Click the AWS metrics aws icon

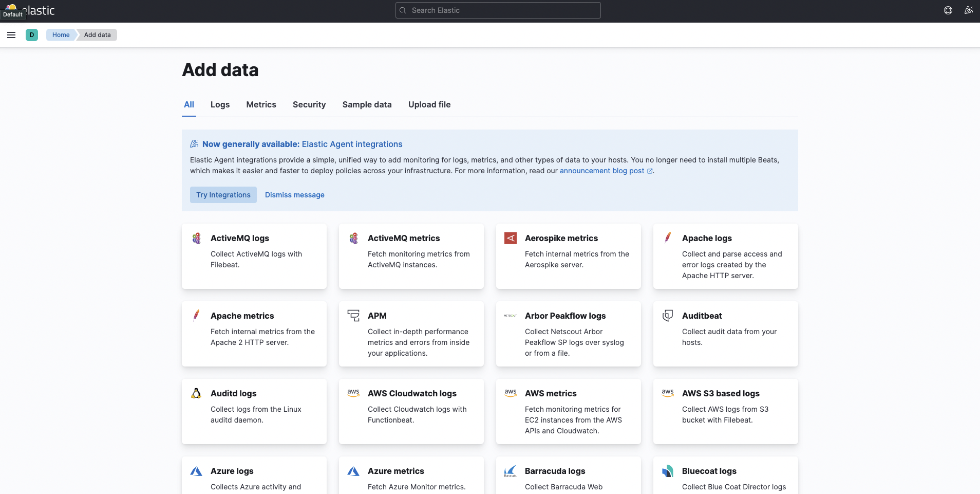511,393
